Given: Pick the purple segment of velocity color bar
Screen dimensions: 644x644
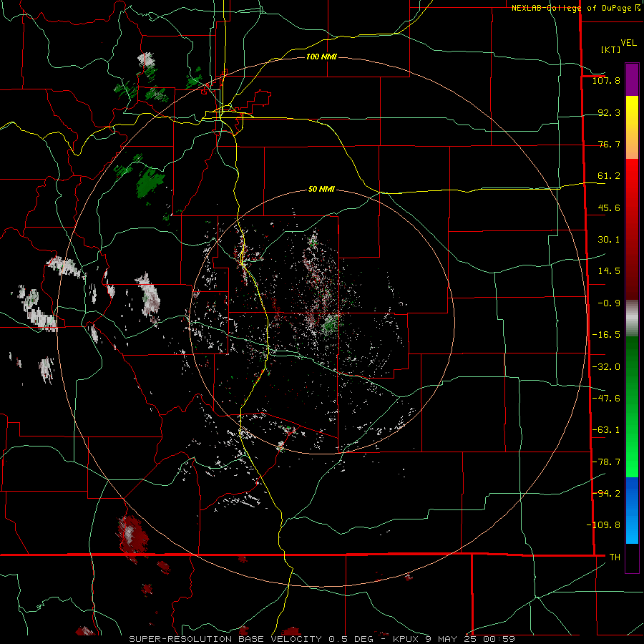Looking at the screenshot, I should click(632, 79).
